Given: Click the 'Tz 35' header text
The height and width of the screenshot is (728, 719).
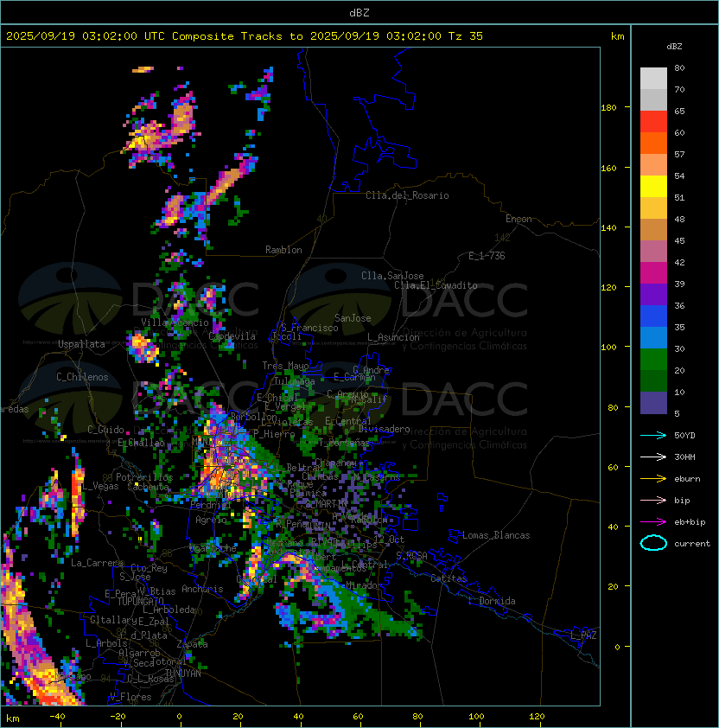Looking at the screenshot, I should (466, 36).
